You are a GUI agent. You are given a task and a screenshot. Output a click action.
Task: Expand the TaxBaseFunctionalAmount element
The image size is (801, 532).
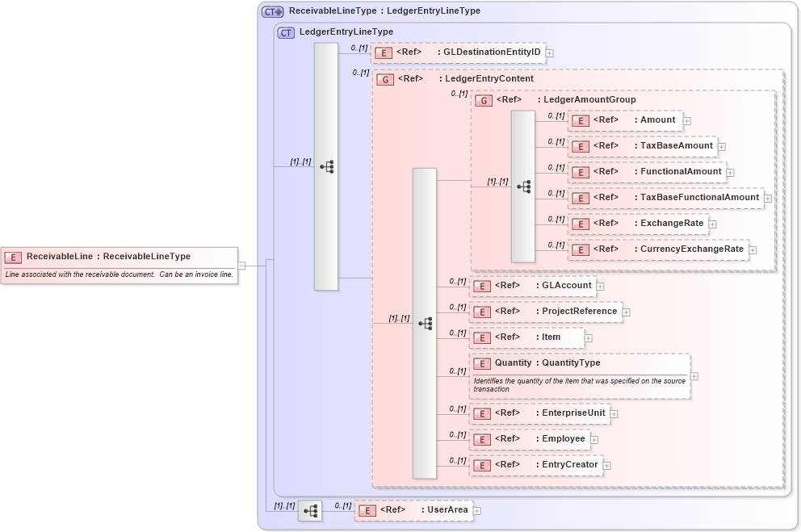(x=767, y=198)
